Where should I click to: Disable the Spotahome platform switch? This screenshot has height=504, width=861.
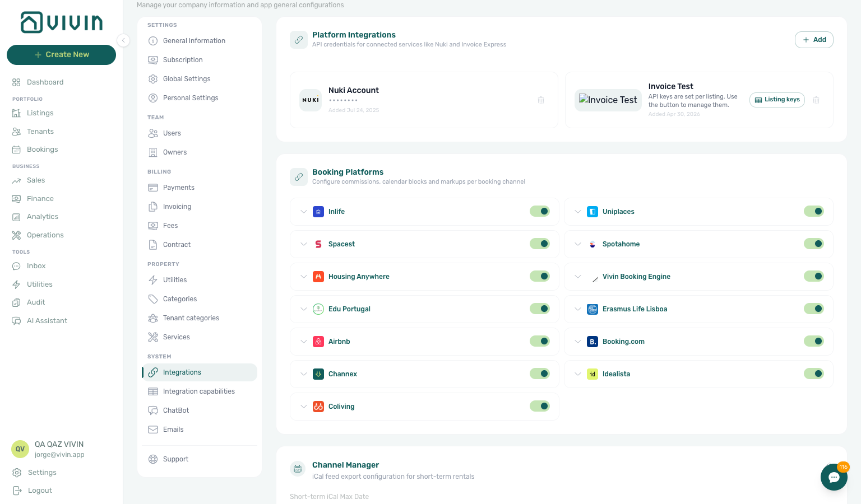(814, 244)
